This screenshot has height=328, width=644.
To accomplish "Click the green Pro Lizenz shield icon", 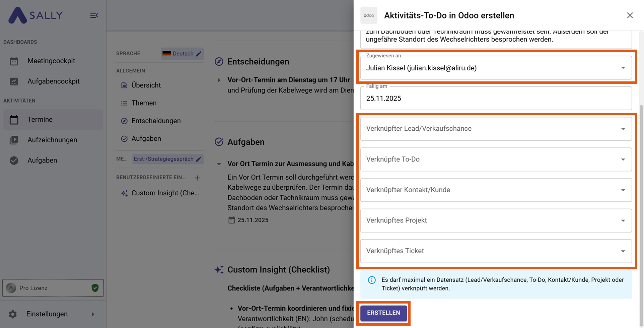I will pos(95,288).
